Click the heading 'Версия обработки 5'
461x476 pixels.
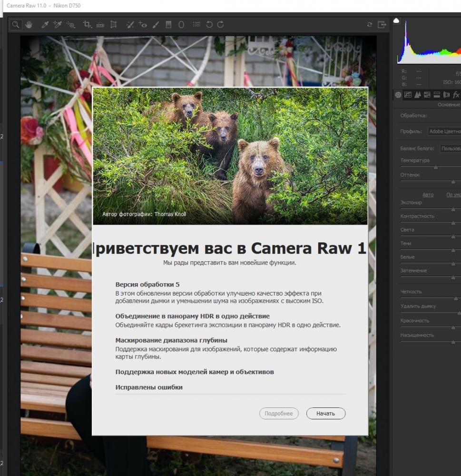click(x=147, y=285)
